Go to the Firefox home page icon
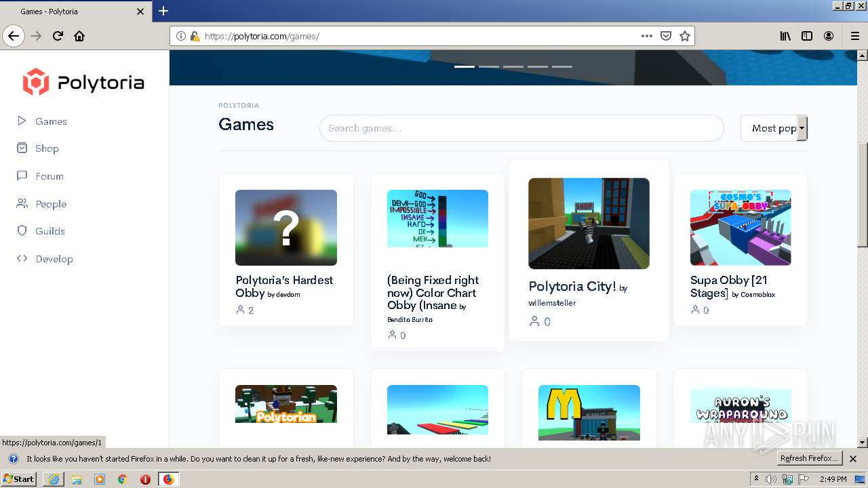The width and height of the screenshot is (868, 488). [x=79, y=36]
